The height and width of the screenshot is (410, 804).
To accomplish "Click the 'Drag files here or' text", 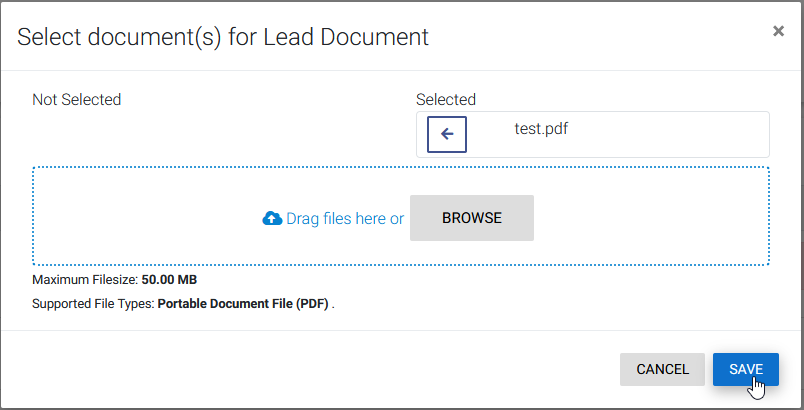I will tap(345, 219).
